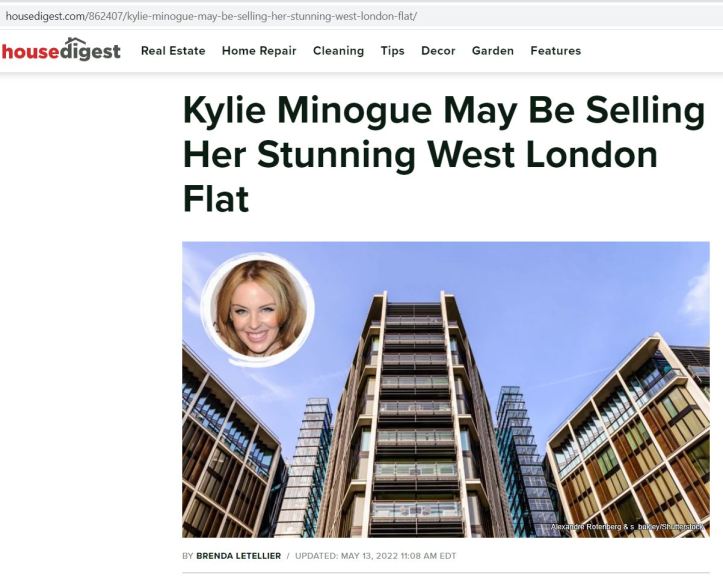Go to the Cleaning section
This screenshot has height=581, width=723.
click(x=338, y=51)
